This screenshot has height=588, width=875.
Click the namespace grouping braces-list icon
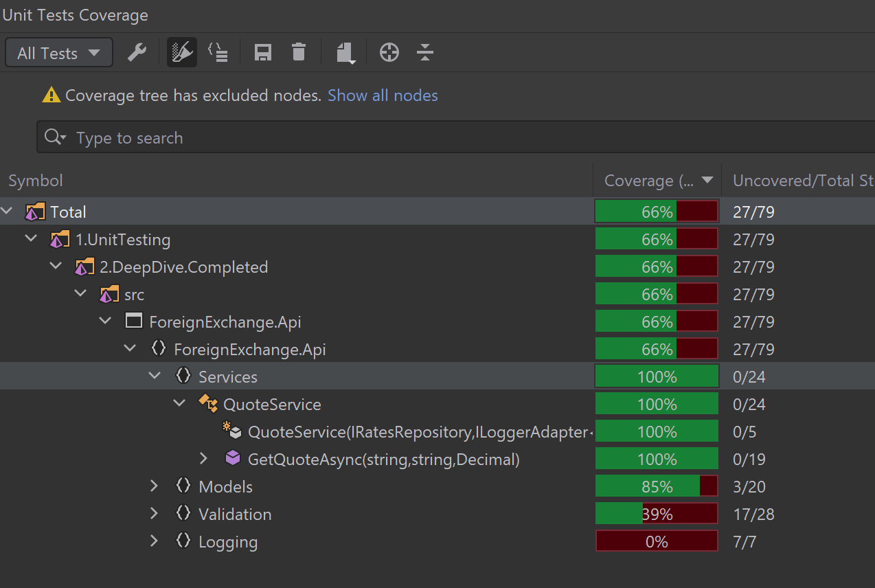click(x=218, y=53)
